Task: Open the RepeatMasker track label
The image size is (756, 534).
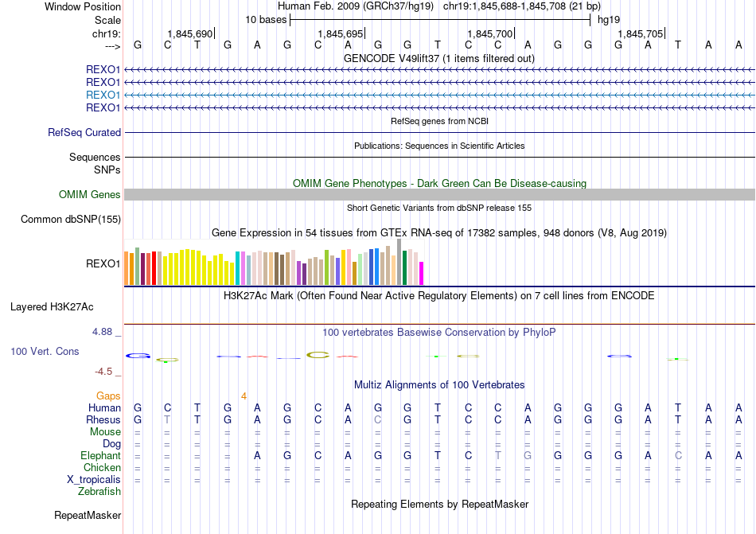Action: click(88, 516)
